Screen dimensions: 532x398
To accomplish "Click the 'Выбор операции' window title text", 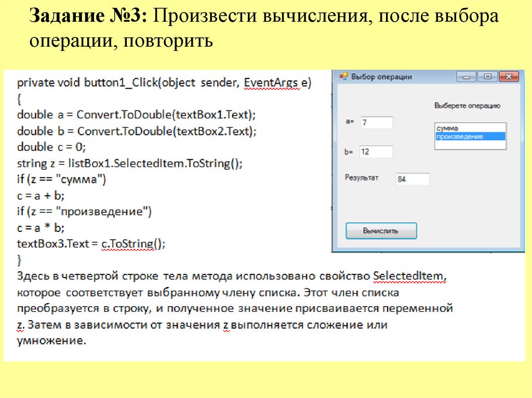I will click(381, 77).
